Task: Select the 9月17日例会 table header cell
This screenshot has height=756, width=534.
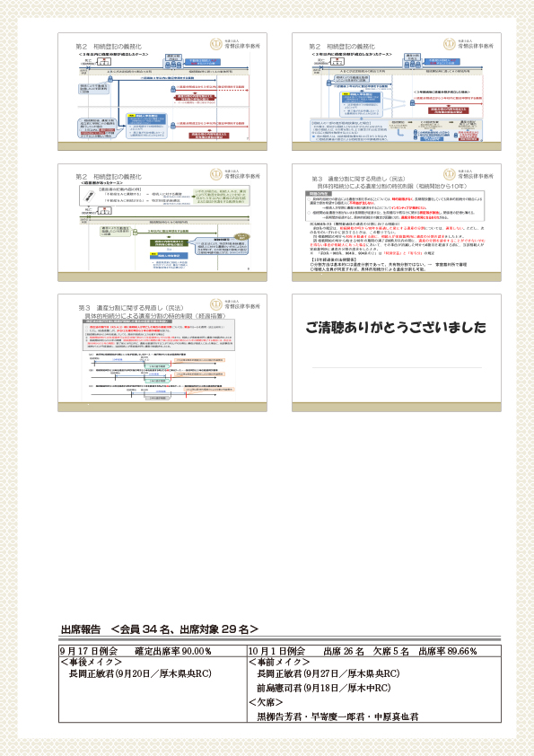Action: point(153,651)
